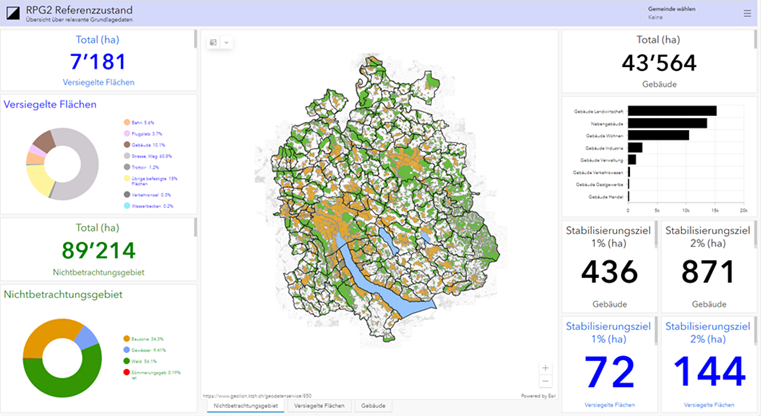Open the hamburger menu in the header
761x416 pixels.
[x=747, y=14]
